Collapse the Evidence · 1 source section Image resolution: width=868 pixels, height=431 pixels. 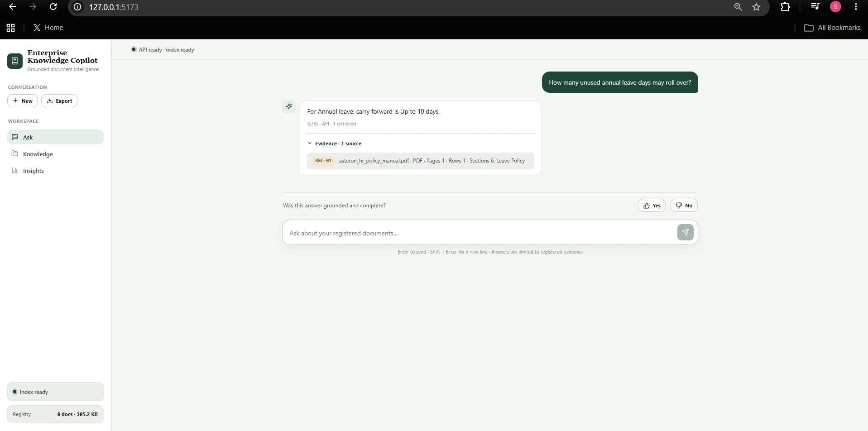[334, 144]
